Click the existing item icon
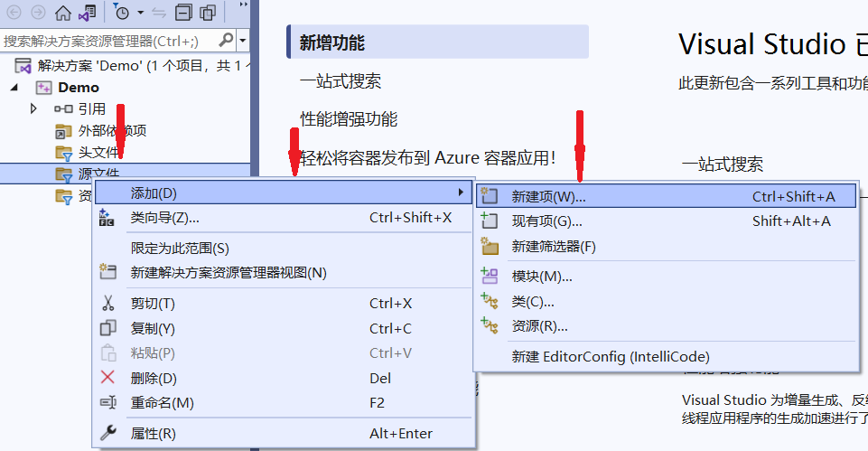The height and width of the screenshot is (451, 868). click(x=489, y=221)
